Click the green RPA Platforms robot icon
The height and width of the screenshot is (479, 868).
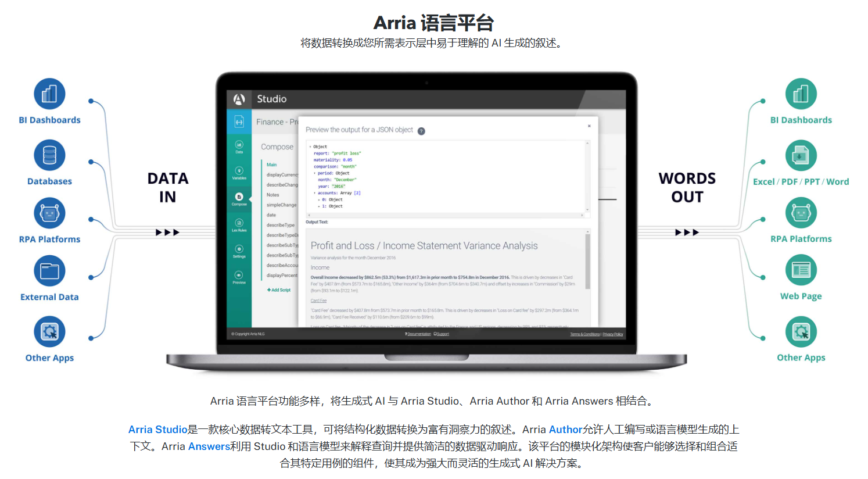(x=801, y=213)
